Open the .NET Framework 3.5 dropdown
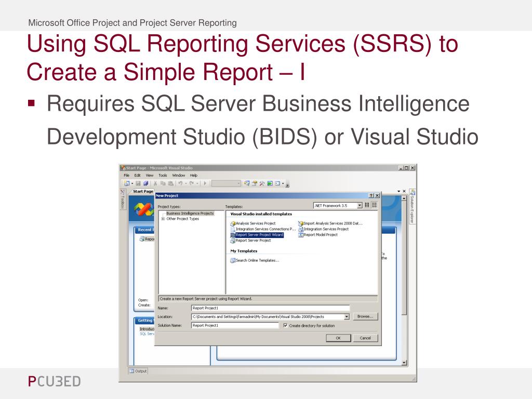Image resolution: width=532 pixels, height=399 pixels. click(x=360, y=206)
